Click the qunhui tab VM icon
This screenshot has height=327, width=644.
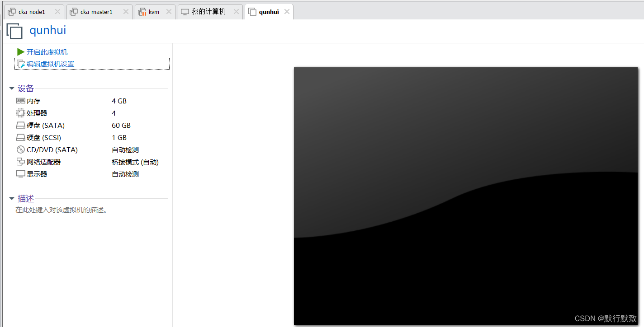252,12
